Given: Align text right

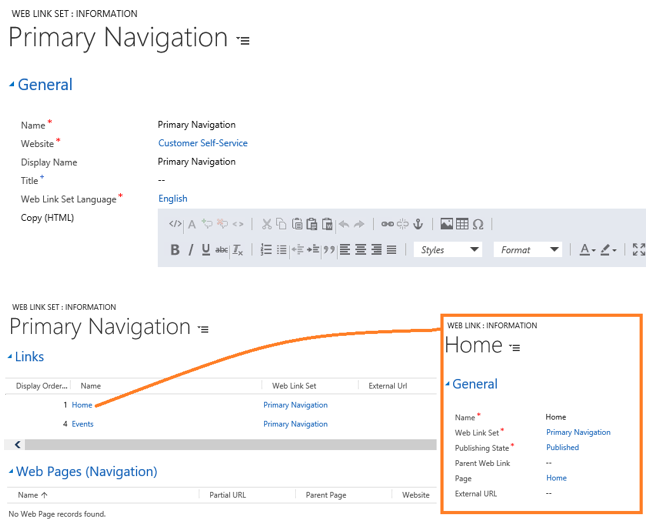Looking at the screenshot, I should 376,250.
